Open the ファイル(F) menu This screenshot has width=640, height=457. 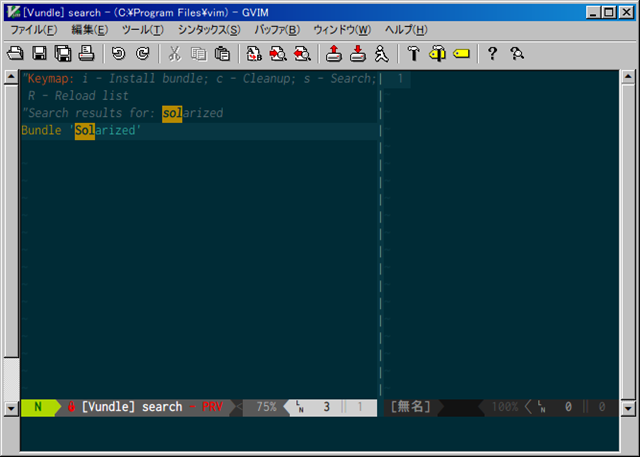click(x=33, y=30)
